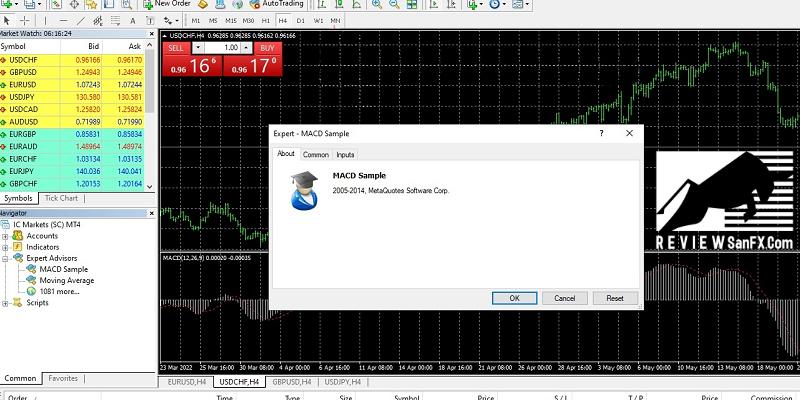Click the New Order toolbar button
Image resolution: width=800 pixels, height=400 pixels.
tap(167, 4)
